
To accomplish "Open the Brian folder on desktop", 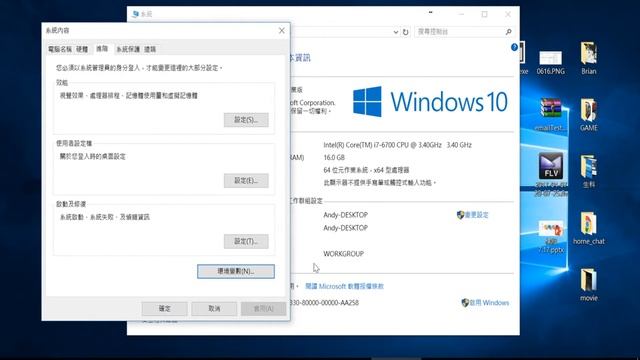I will 589,58.
